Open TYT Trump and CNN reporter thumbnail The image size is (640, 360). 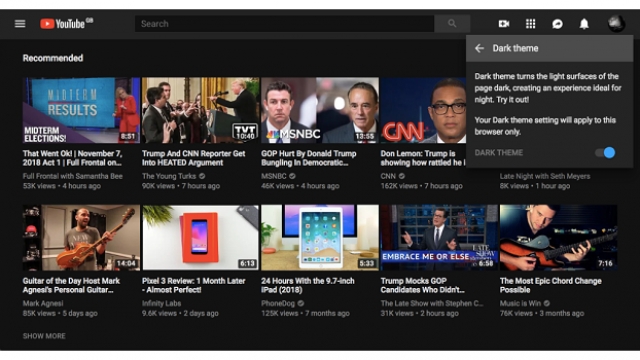point(200,110)
